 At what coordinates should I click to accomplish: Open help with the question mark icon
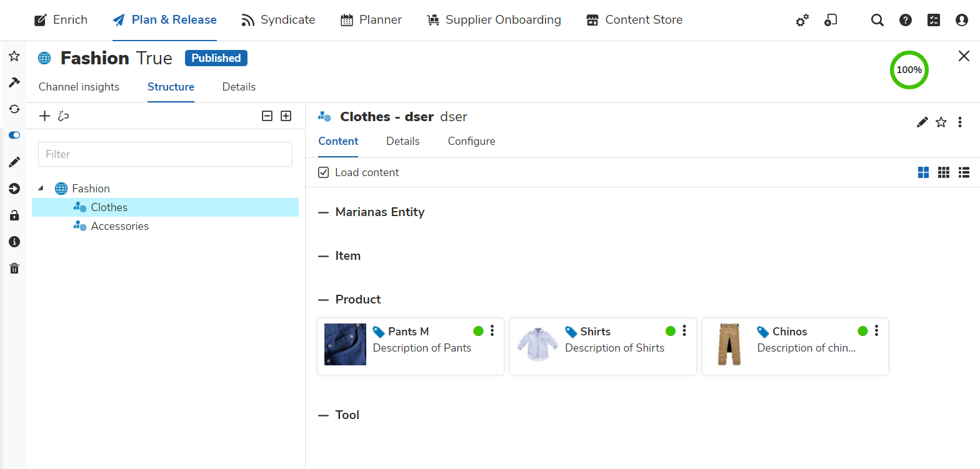(x=905, y=20)
